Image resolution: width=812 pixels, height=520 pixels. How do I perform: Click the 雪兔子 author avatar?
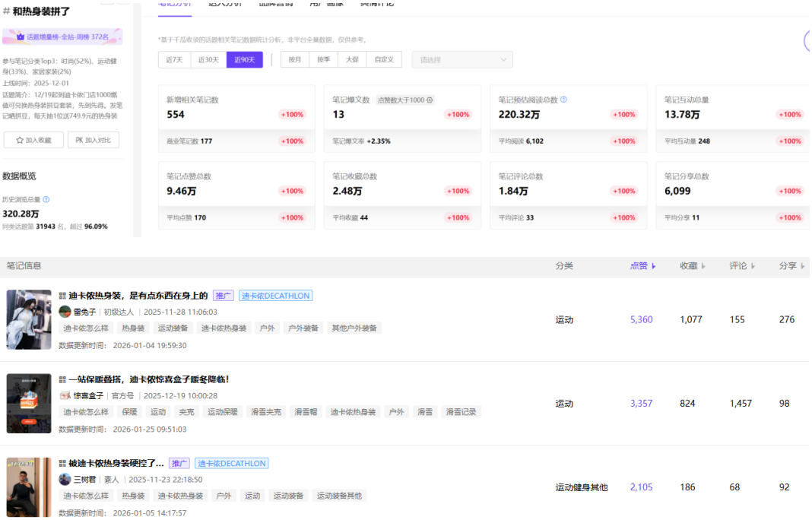(x=65, y=312)
